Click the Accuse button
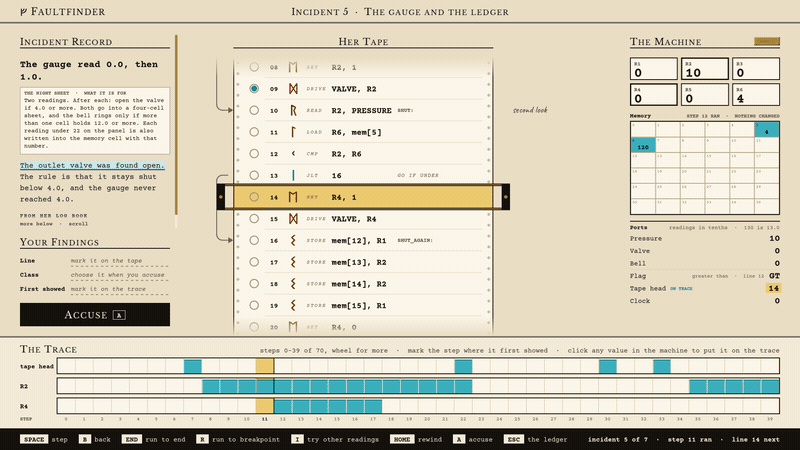 click(x=95, y=315)
